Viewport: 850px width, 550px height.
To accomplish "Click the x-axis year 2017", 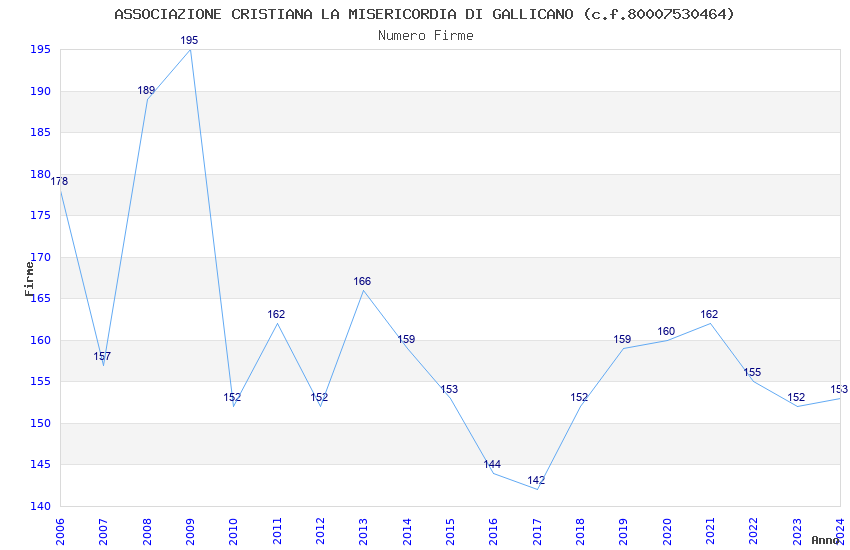I will pyautogui.click(x=537, y=532).
